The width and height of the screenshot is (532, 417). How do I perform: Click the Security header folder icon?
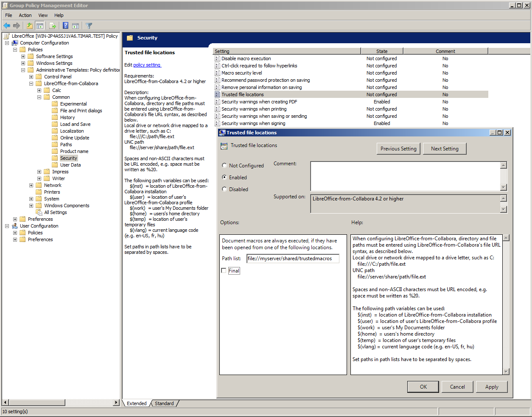[130, 38]
